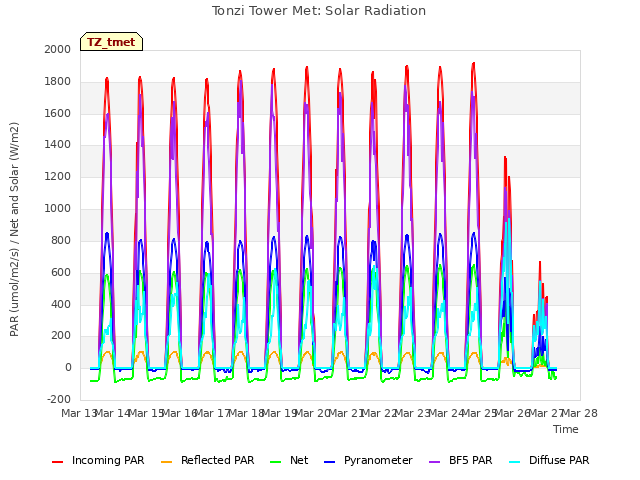Toggle Reflected PAR legend entry
The height and width of the screenshot is (480, 640).
coord(208,460)
